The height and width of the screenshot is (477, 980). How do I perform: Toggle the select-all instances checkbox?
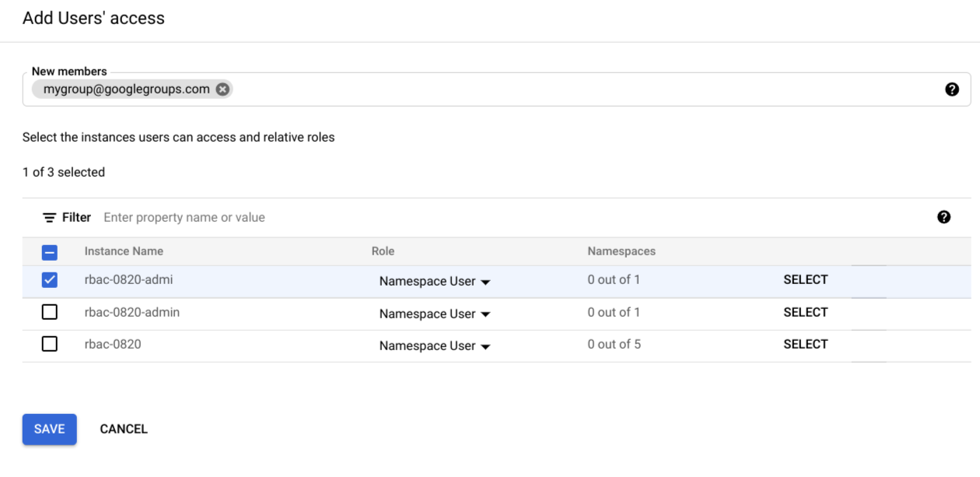[x=50, y=251]
